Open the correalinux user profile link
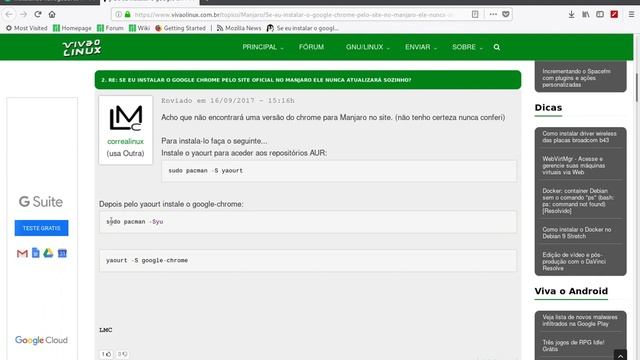Viewport: 640px width, 360px height. (125, 141)
